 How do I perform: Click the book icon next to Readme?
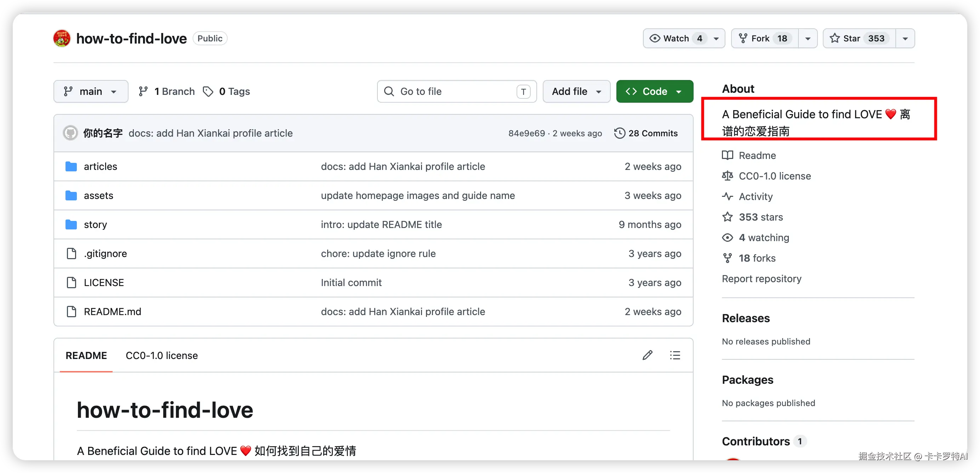728,155
